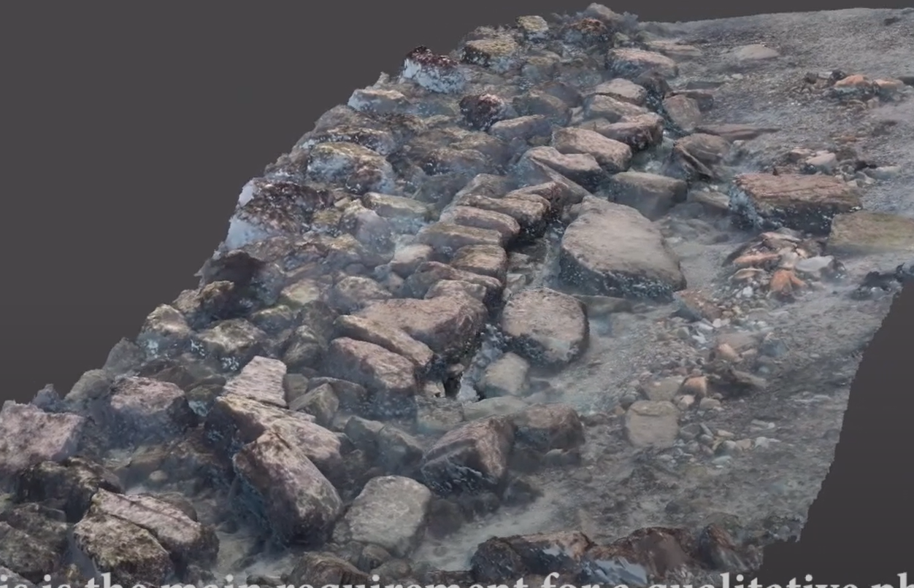The image size is (914, 588).
Task: Click the empty gray background at top-left
Action: 146,109
